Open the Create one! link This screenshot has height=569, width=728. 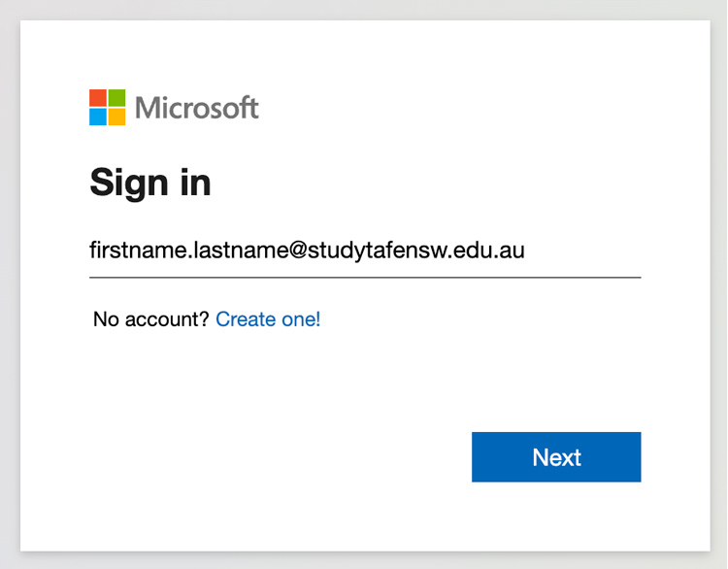point(268,319)
